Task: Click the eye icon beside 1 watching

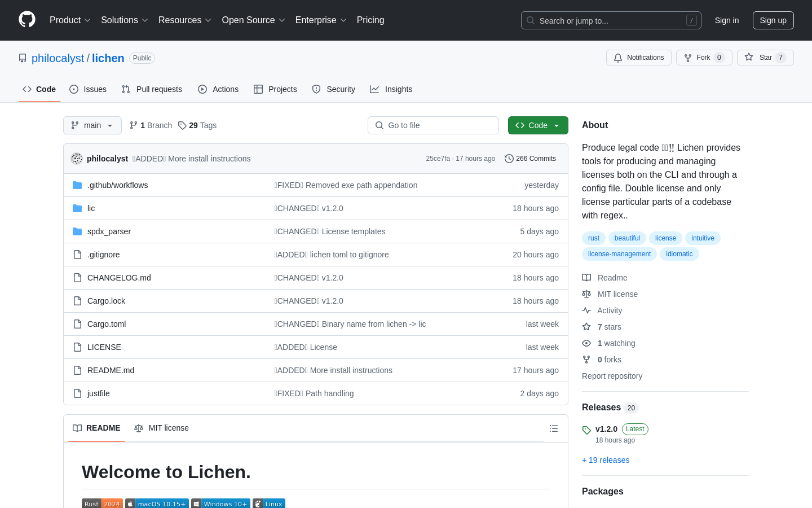Action: 586,343
